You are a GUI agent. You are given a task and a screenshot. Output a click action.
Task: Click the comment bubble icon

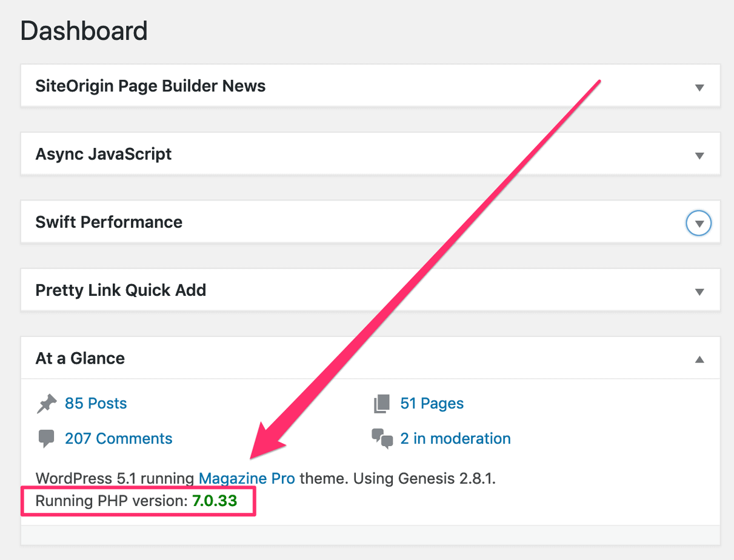tap(46, 438)
